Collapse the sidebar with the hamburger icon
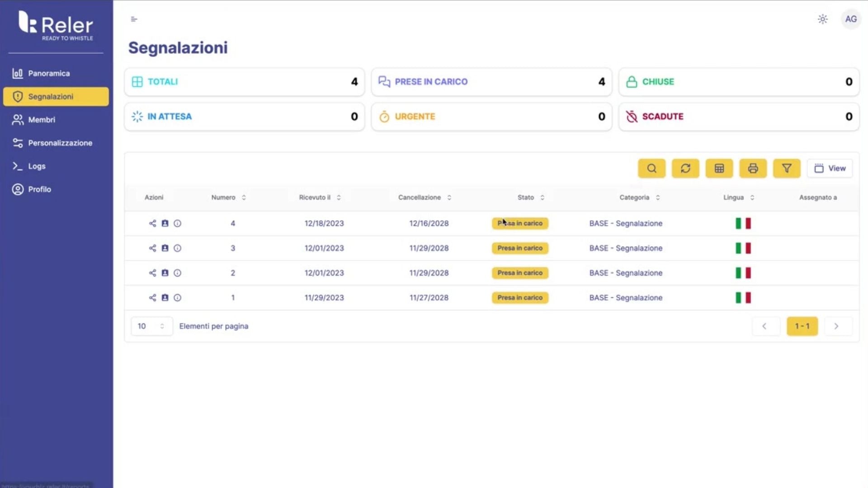Image resolution: width=868 pixels, height=488 pixels. tap(134, 19)
